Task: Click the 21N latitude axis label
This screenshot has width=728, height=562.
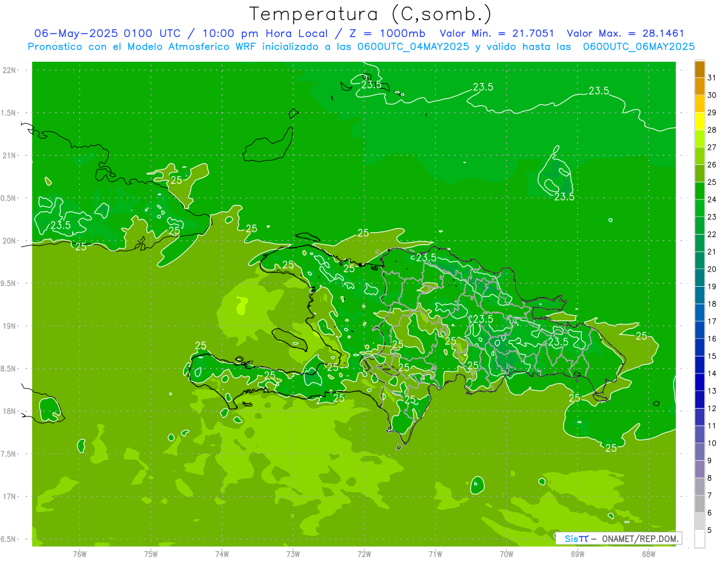Action: pyautogui.click(x=9, y=156)
